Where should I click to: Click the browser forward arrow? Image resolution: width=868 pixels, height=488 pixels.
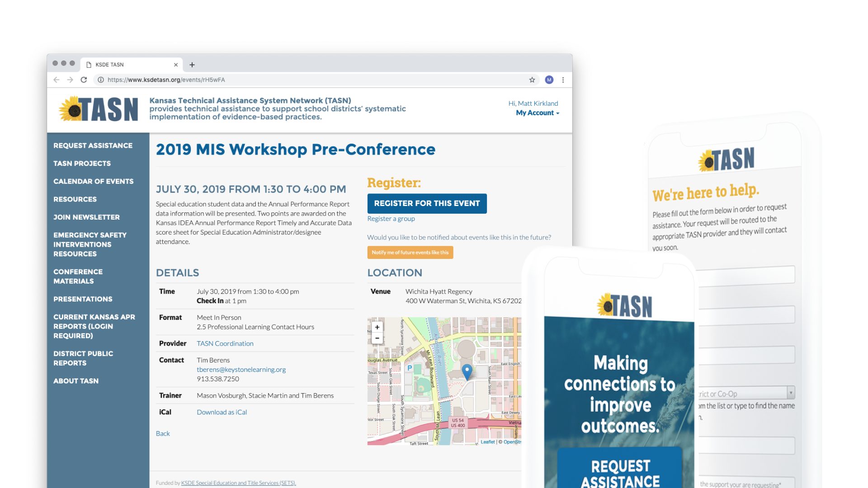point(70,80)
